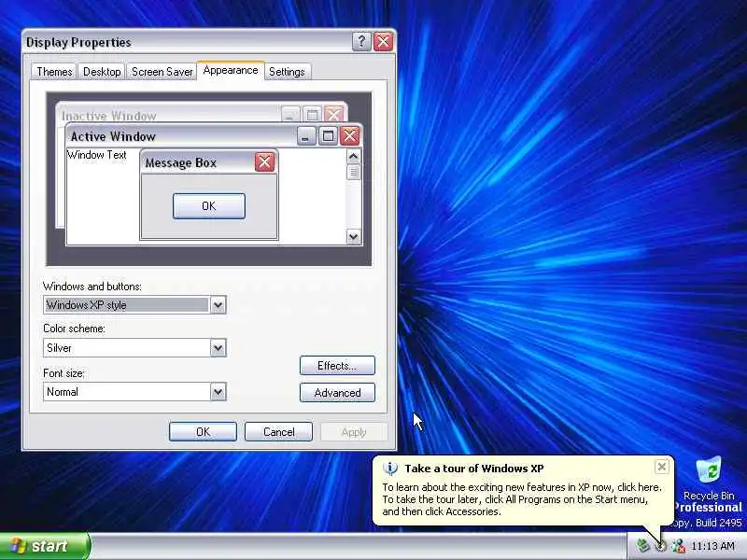Click the 11:13 AM clock
Image resolution: width=747 pixels, height=560 pixels.
[712, 546]
